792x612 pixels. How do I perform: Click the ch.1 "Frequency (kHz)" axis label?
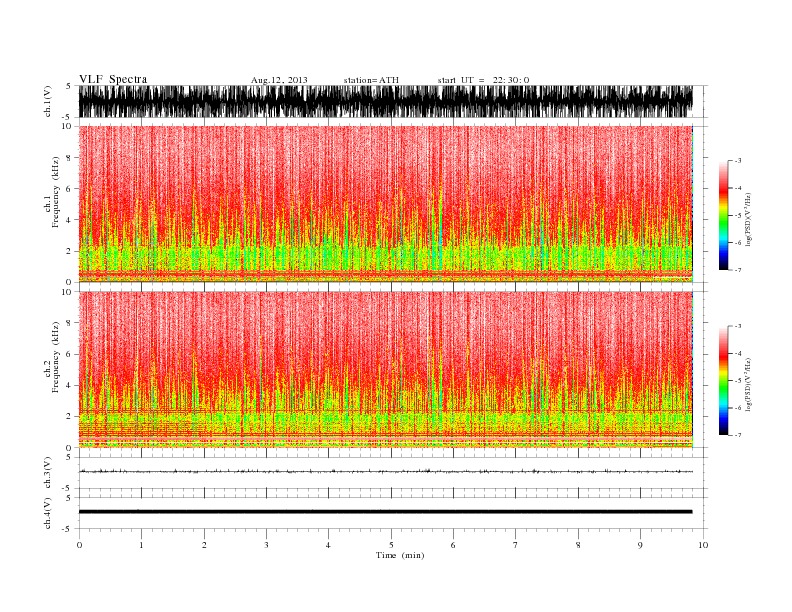coord(55,192)
